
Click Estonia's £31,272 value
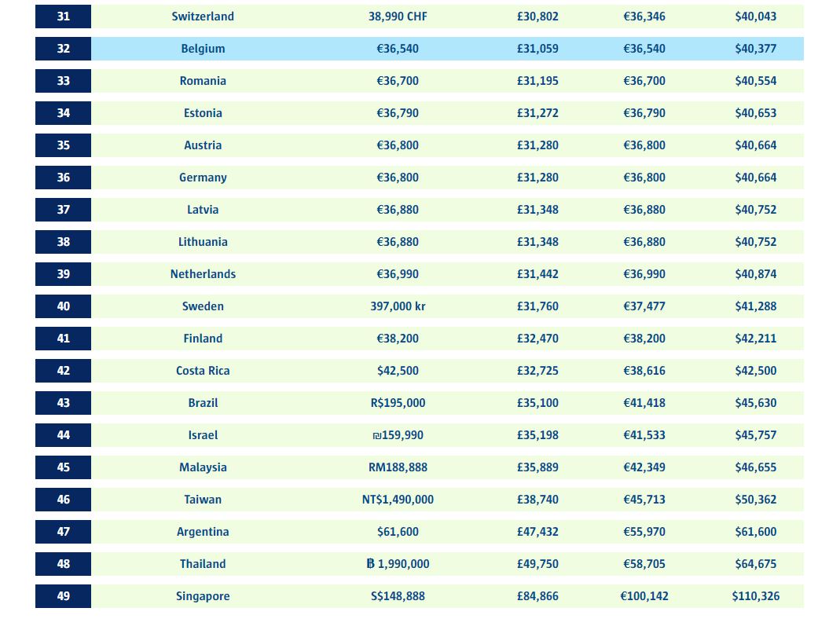[537, 113]
